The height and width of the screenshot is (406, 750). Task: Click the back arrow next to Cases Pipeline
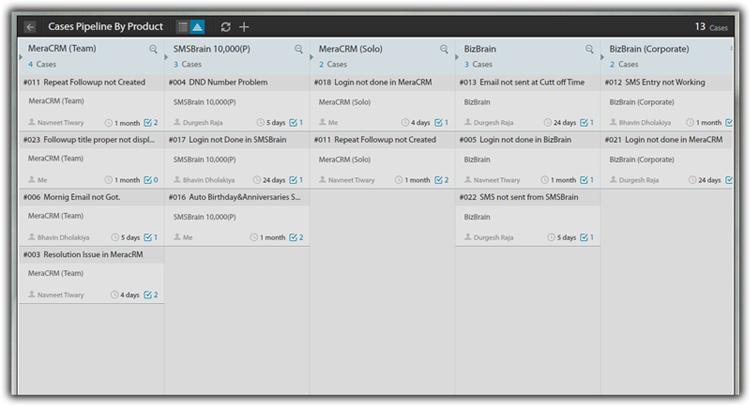(x=30, y=26)
